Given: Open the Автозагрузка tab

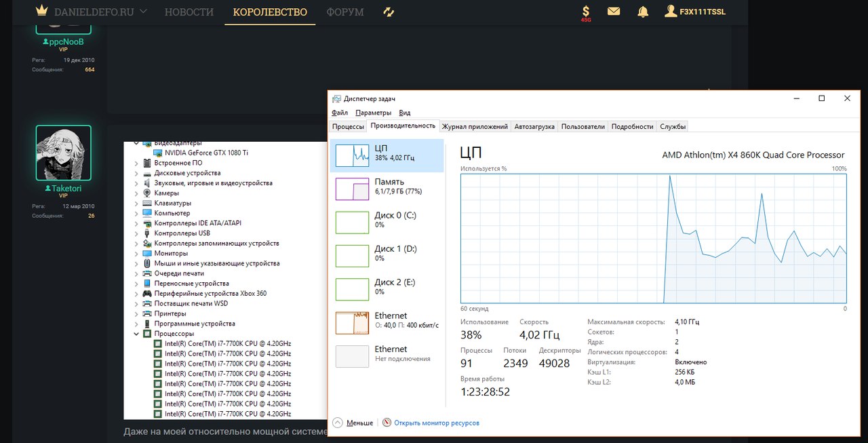Looking at the screenshot, I should [534, 126].
